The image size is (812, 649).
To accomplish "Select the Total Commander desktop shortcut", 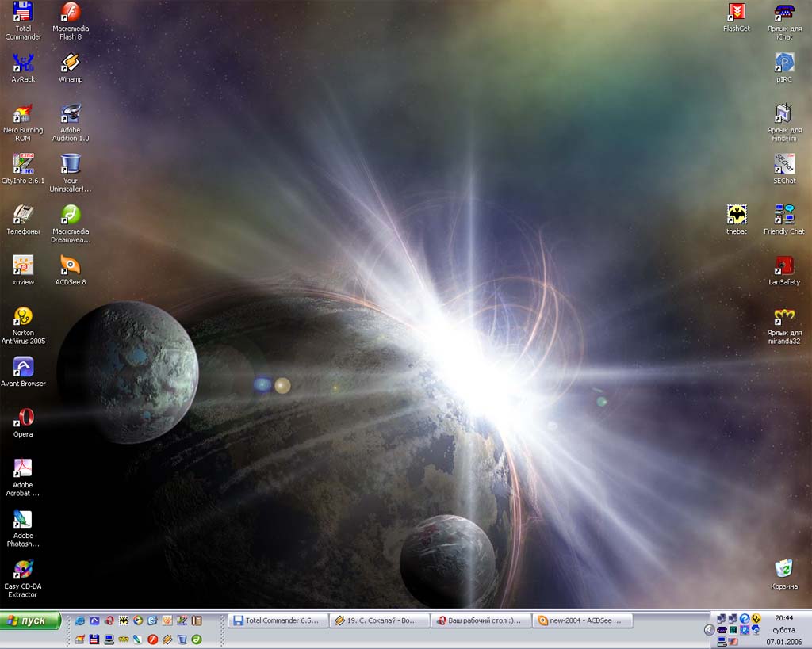I will click(x=23, y=21).
